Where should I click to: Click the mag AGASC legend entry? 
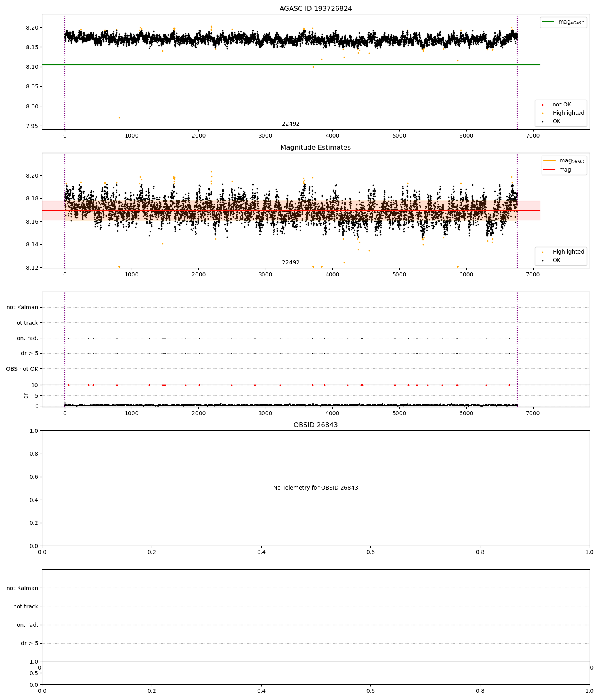click(x=564, y=22)
